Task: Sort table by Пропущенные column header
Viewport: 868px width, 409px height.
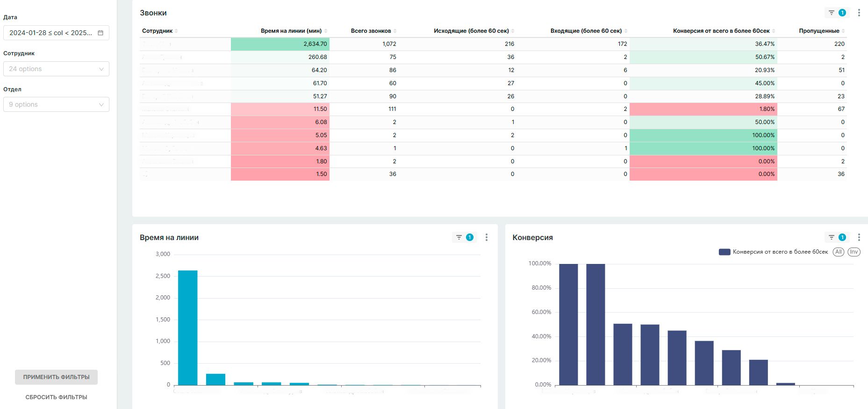Action: pos(819,31)
